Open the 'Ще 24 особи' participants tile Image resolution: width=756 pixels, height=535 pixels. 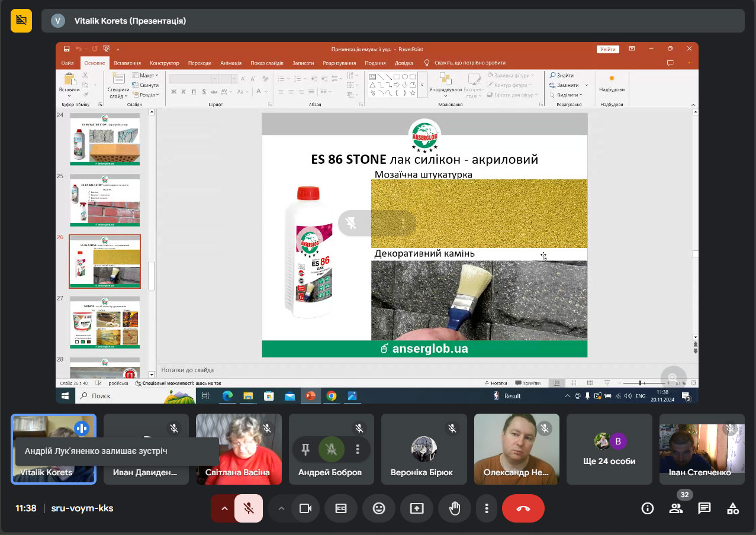coord(610,449)
